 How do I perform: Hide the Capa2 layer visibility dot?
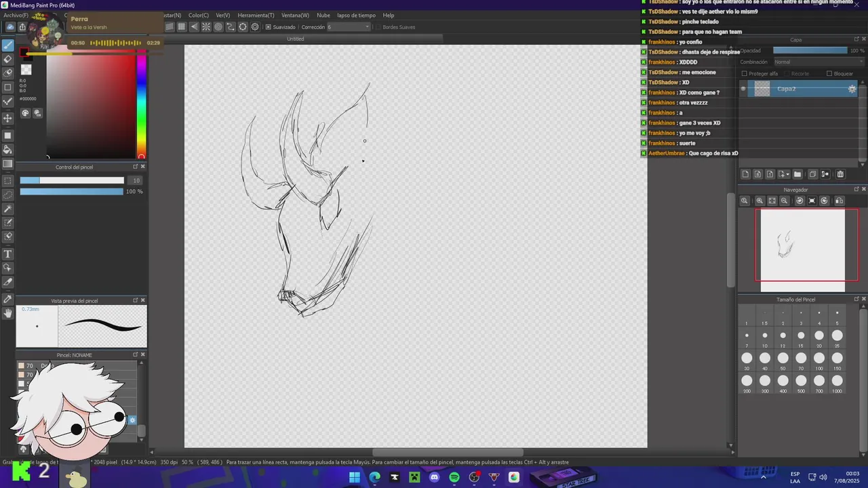(743, 89)
